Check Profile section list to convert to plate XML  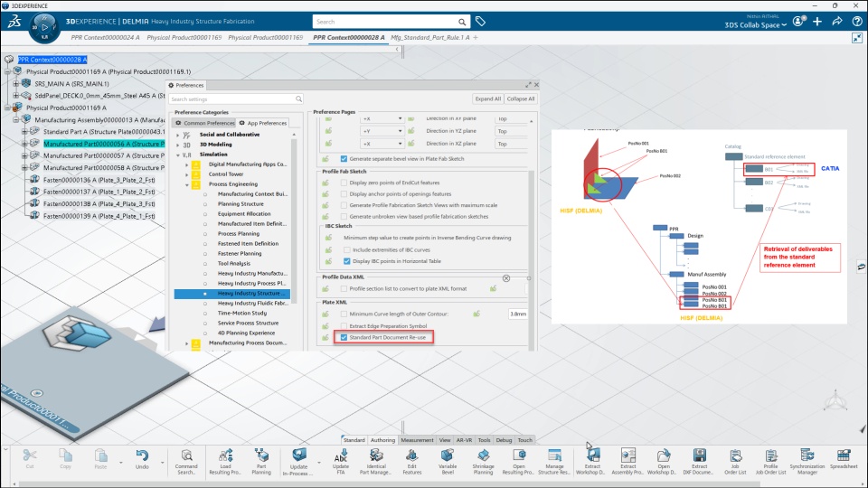344,289
